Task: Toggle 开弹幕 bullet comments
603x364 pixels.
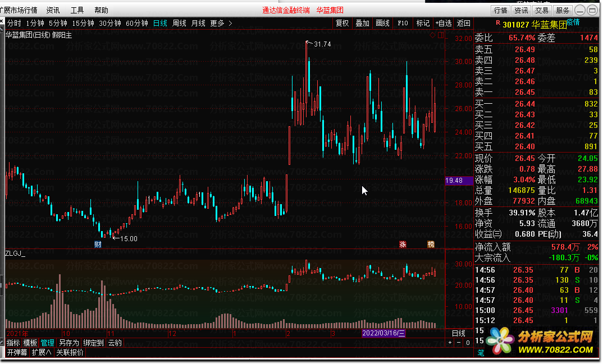Action: pos(17,352)
